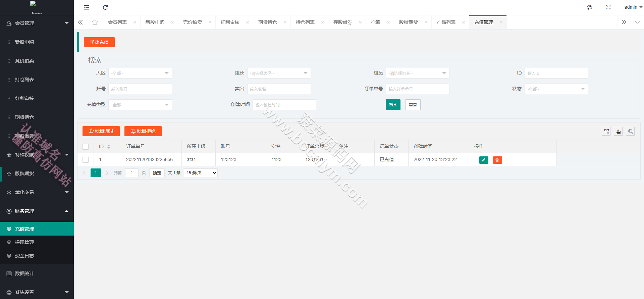Open 资金日志 in the sidebar
The image size is (644, 299).
37,256
